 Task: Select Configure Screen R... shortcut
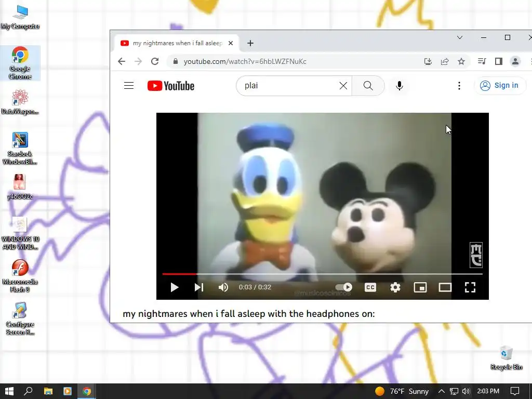(x=20, y=319)
